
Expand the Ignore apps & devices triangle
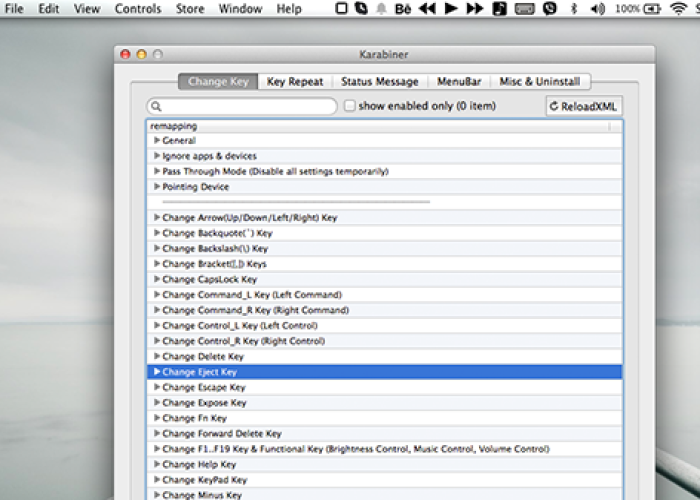157,156
